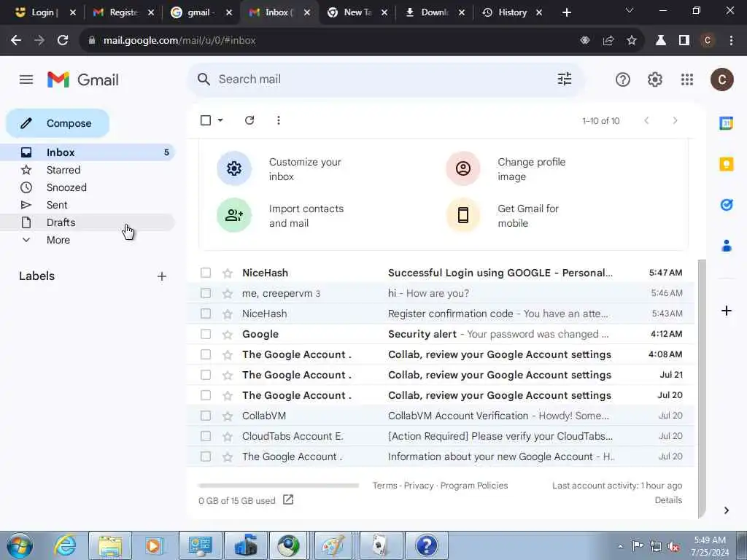Switch to the Downloads browser tab
Viewport: 747px width, 560px height.
coord(435,12)
